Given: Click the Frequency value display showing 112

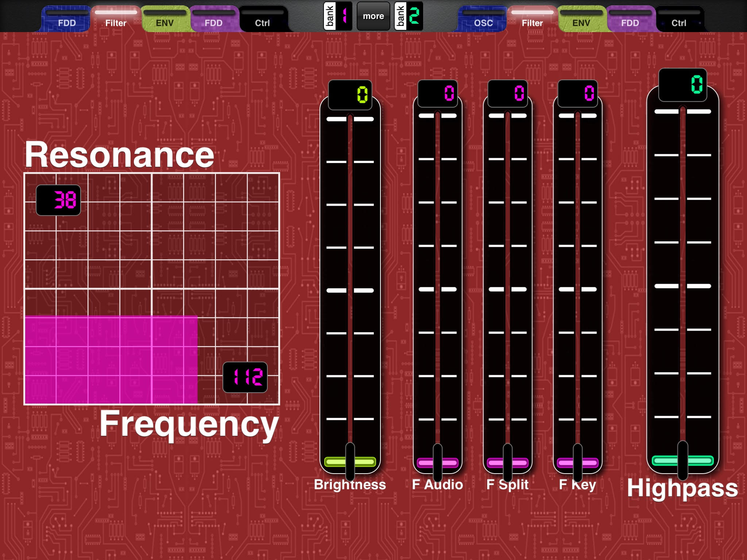Looking at the screenshot, I should (x=245, y=377).
